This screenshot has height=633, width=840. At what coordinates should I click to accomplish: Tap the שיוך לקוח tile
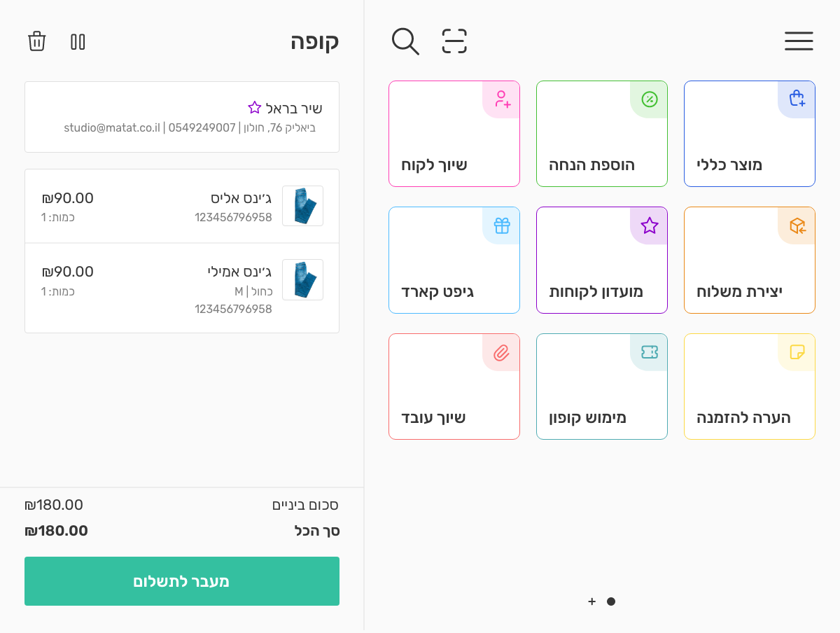[454, 134]
